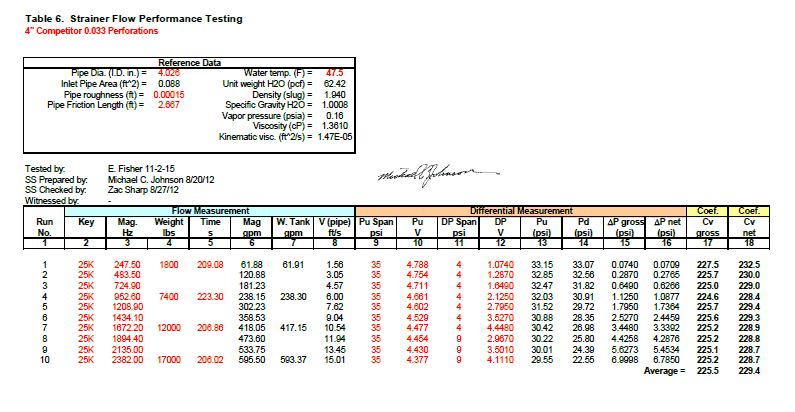Select the Tested by E. Fisher entry
Image resolution: width=795 pixels, height=412 pixels.
coord(141,169)
